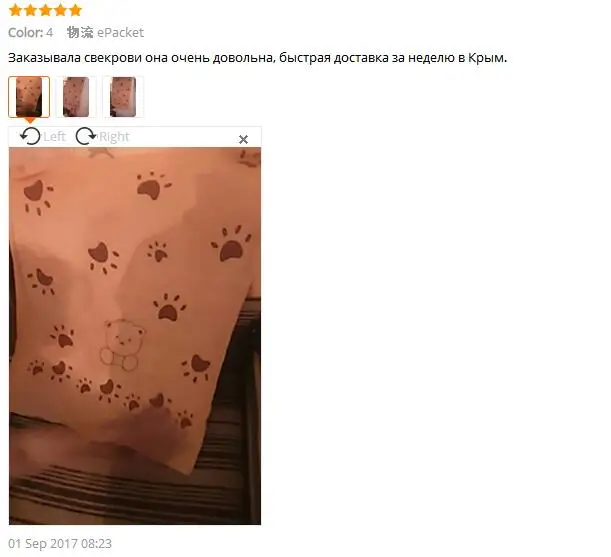Click the second orange rating star

tap(30, 10)
